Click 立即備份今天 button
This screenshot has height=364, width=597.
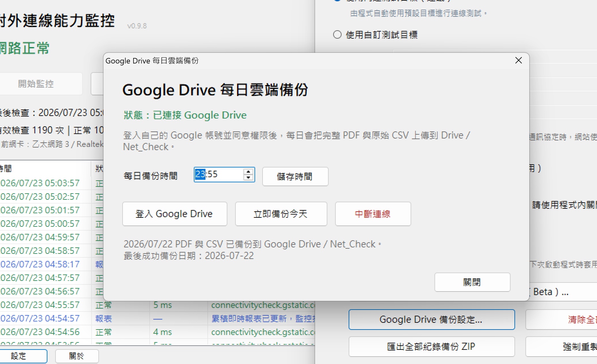click(281, 214)
